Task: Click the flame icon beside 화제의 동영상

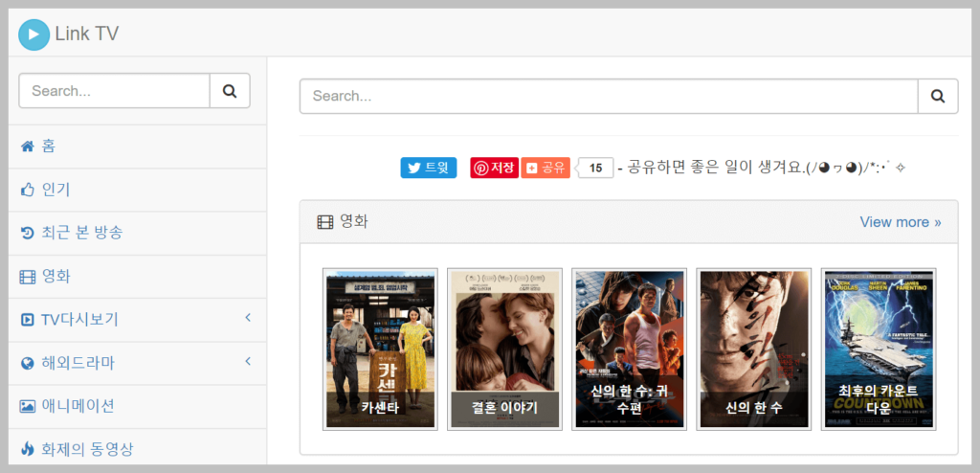Action: (x=28, y=449)
